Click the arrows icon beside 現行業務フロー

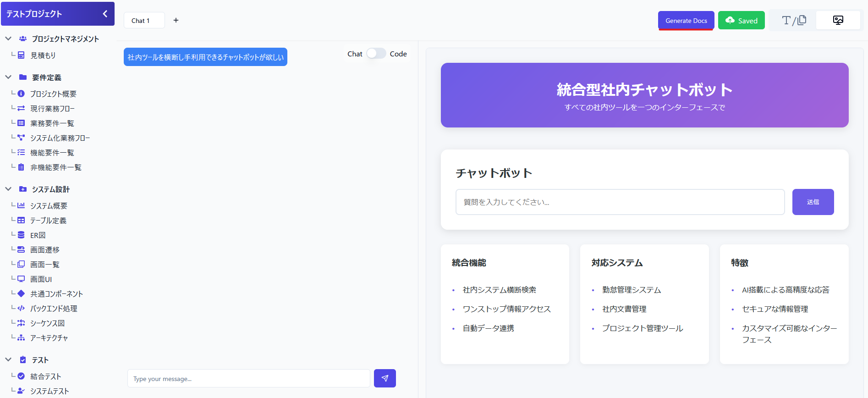click(x=21, y=108)
